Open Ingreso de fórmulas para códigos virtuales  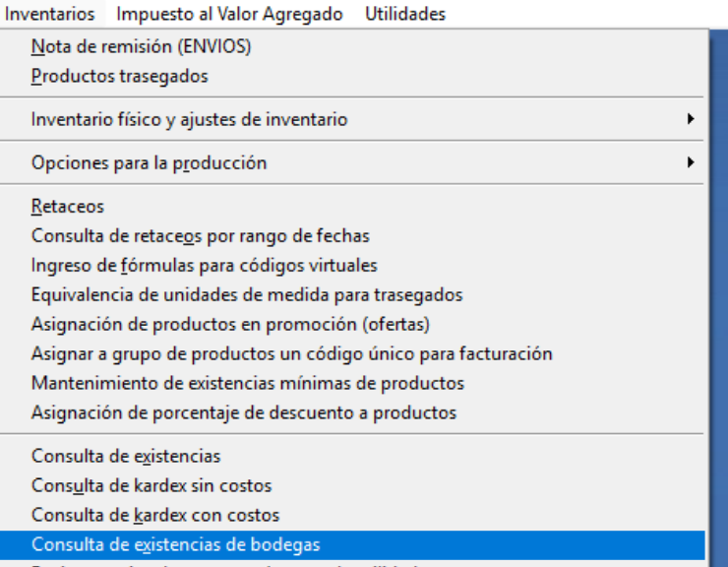[x=204, y=266]
